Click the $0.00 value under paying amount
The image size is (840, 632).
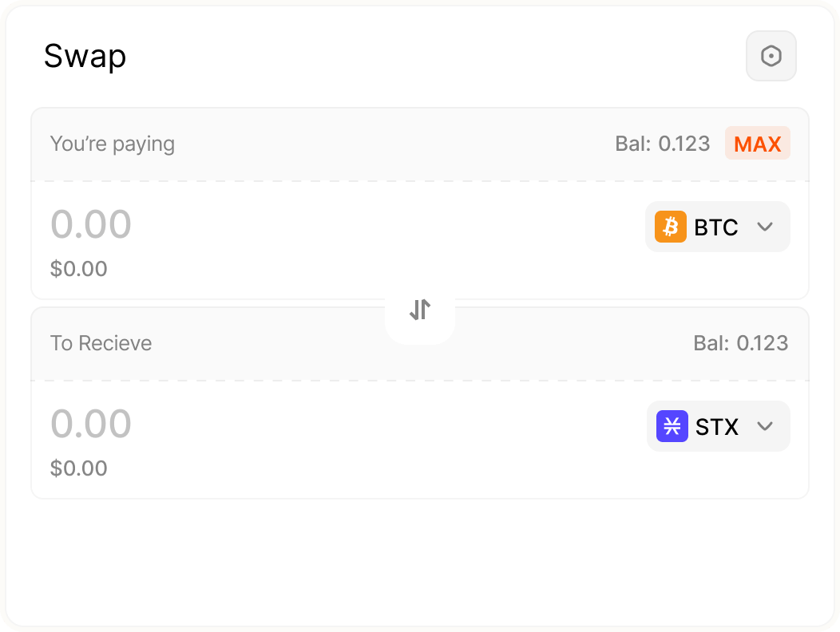click(x=78, y=269)
